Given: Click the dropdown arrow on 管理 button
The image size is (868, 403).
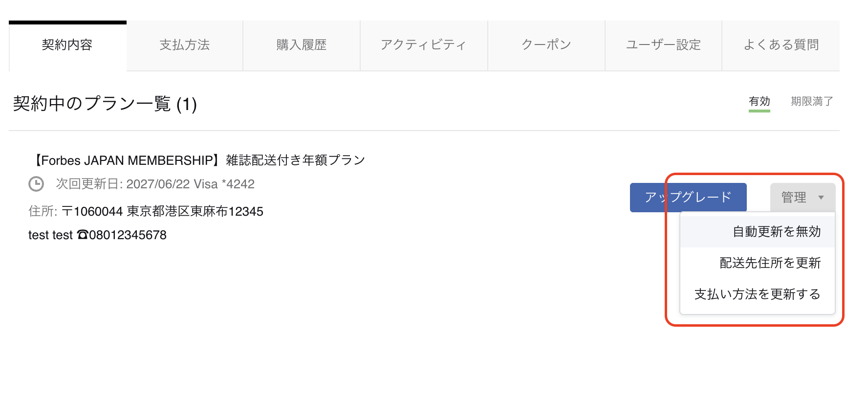Looking at the screenshot, I should [821, 198].
